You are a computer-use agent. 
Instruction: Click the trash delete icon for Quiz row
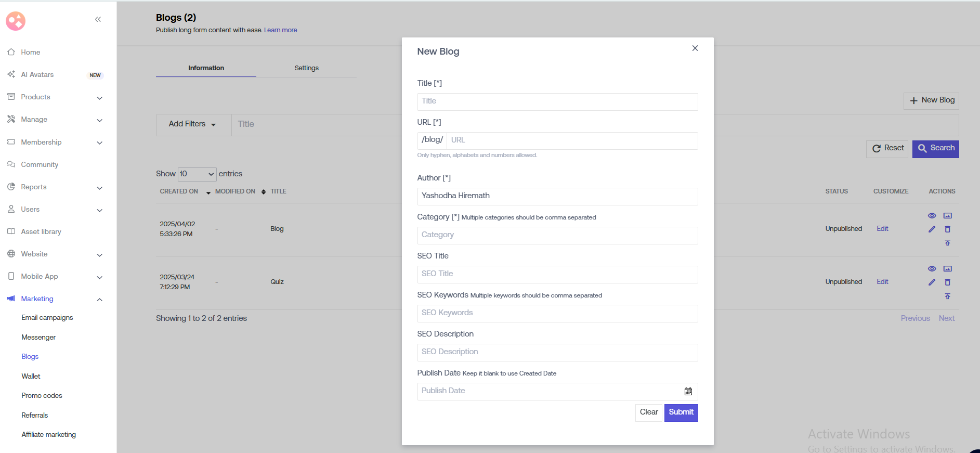(x=947, y=282)
